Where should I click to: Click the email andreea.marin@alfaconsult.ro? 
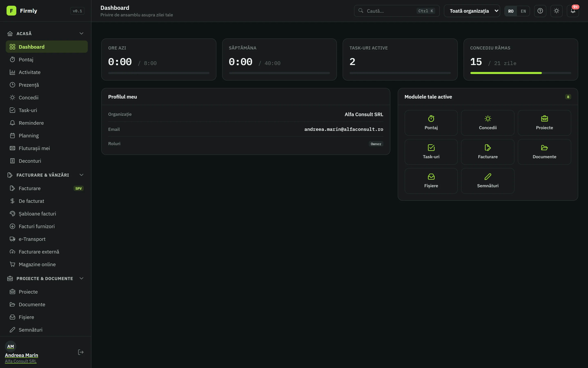[x=344, y=129]
